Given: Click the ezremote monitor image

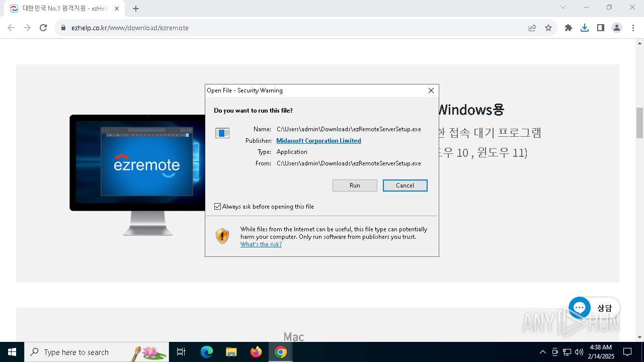Looking at the screenshot, I should click(x=138, y=174).
